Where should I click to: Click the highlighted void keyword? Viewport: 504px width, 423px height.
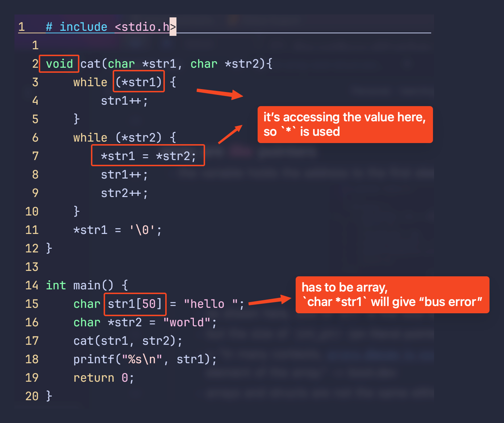point(59,64)
